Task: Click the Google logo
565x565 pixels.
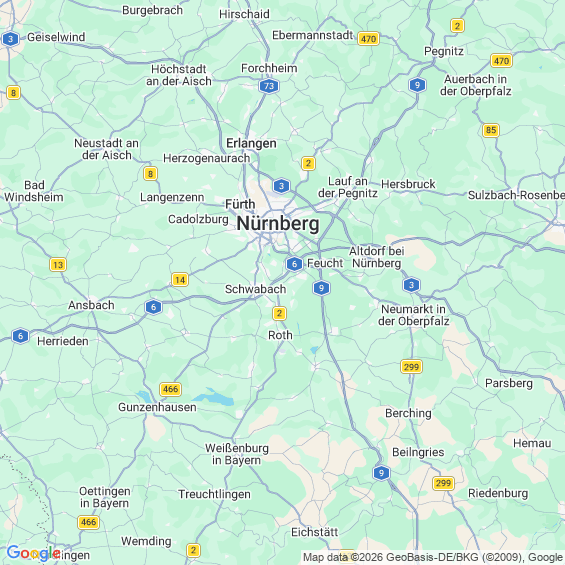Action: 33,553
